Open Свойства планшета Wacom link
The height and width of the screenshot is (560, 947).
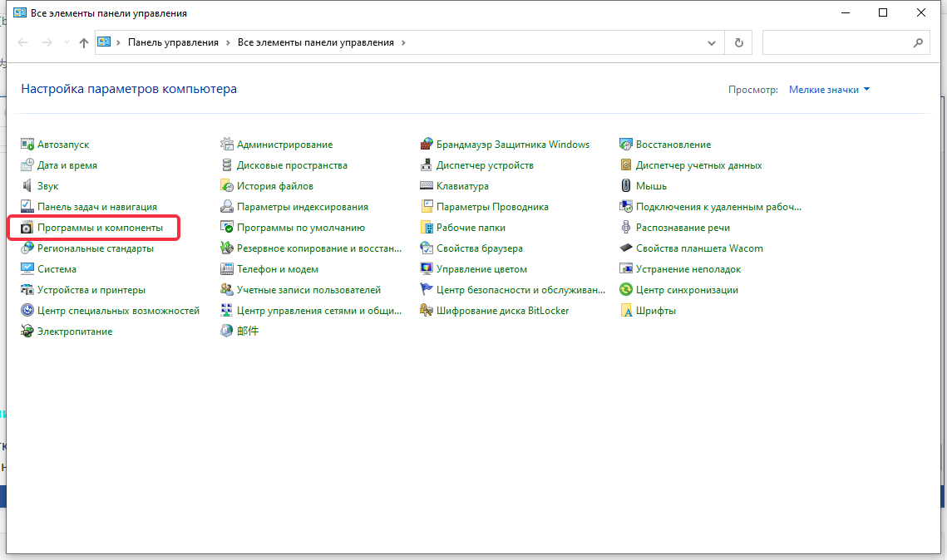(x=699, y=248)
